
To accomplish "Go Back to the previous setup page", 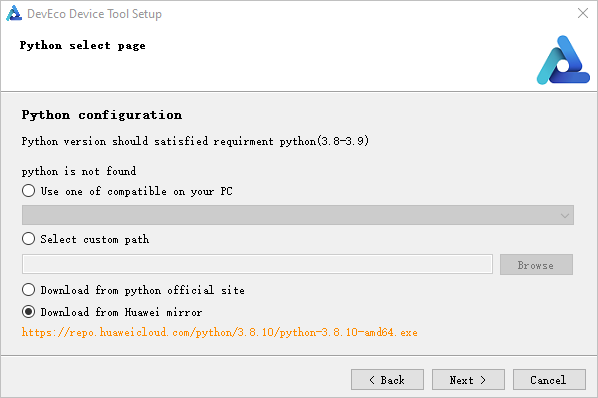I will tap(387, 380).
